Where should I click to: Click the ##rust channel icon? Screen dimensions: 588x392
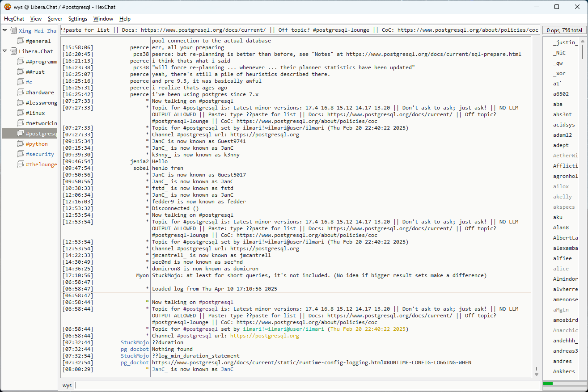coord(21,72)
